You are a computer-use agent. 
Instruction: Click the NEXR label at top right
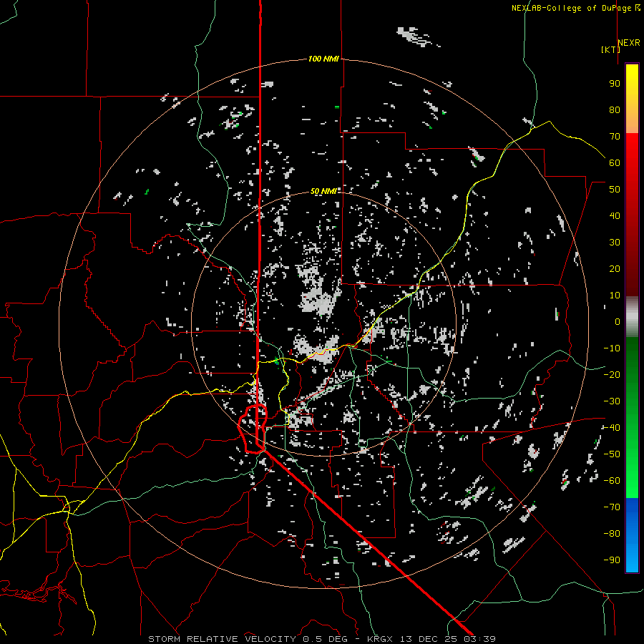628,43
